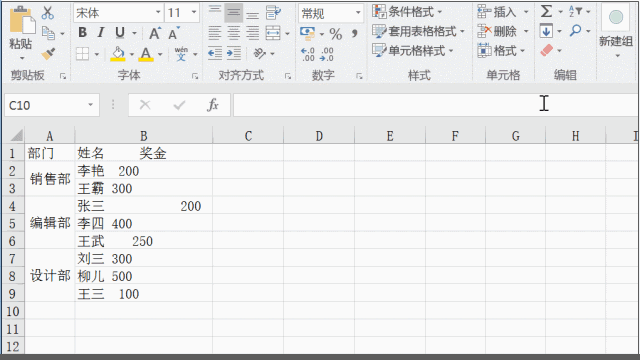Decrease font size with small A icon
This screenshot has height=360, width=640.
click(174, 33)
